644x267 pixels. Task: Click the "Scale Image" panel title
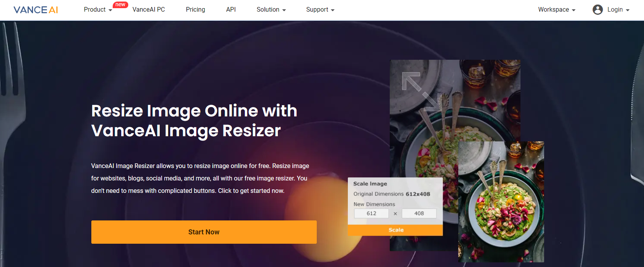tap(370, 184)
